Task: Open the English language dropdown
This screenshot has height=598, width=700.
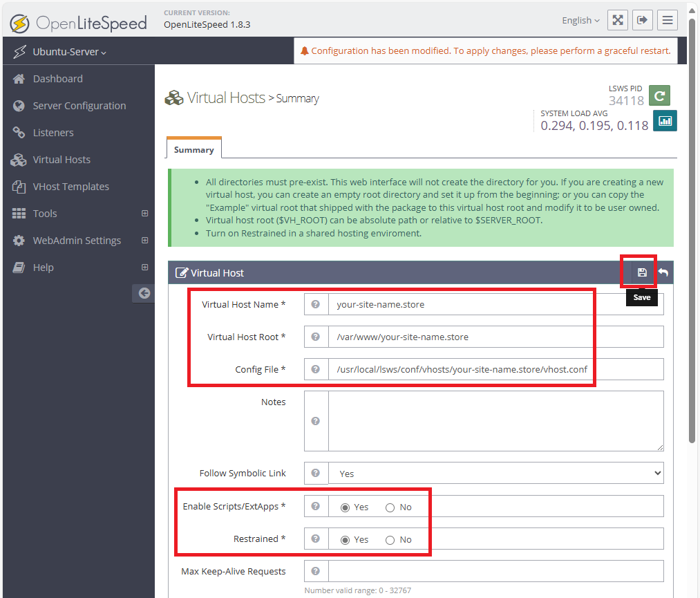Action: [580, 21]
